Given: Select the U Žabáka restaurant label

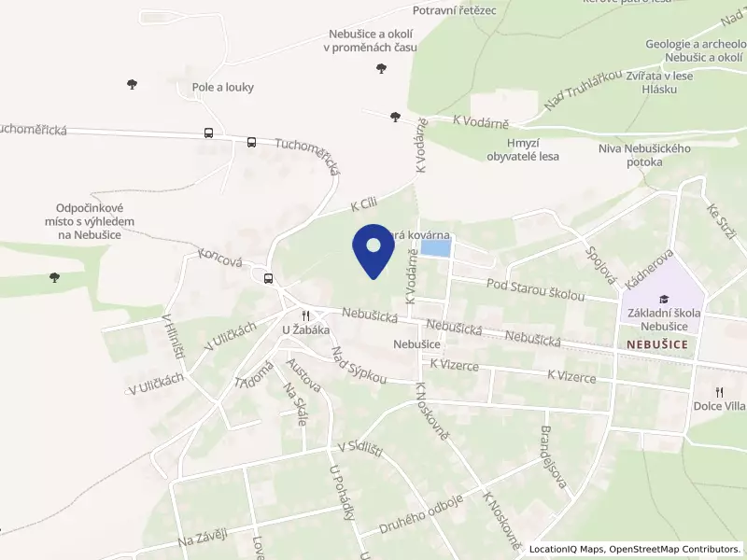Looking at the screenshot, I should tap(306, 330).
